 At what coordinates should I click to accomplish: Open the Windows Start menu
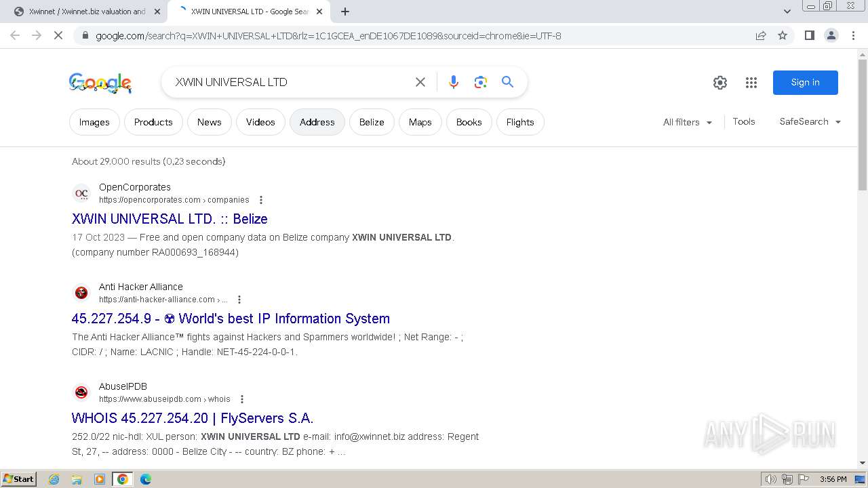pyautogui.click(x=18, y=479)
